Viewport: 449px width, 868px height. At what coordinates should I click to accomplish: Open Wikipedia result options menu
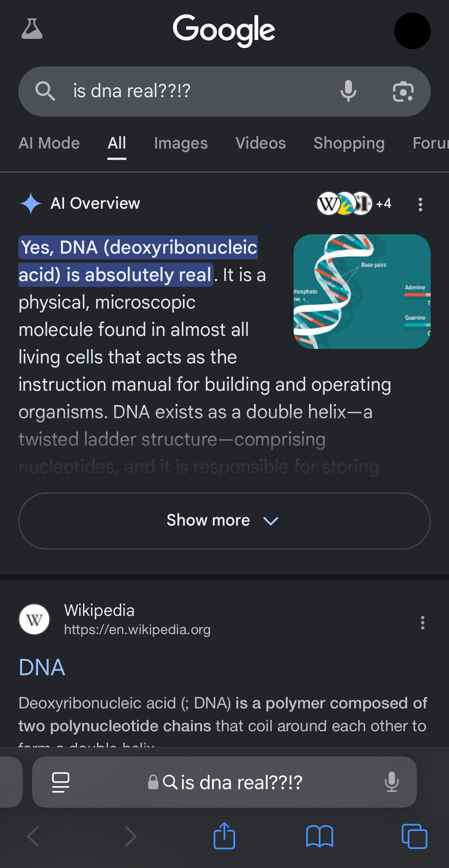(x=422, y=623)
